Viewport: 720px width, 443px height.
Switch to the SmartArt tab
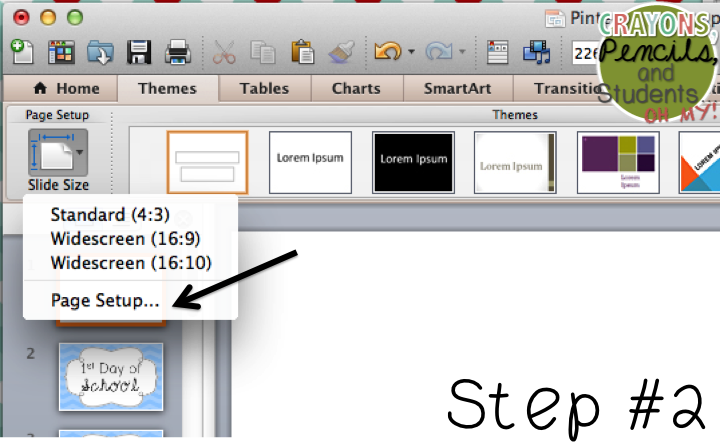click(x=456, y=88)
